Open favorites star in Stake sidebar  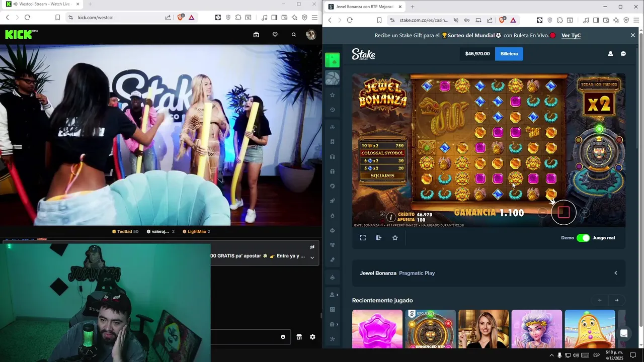332,95
